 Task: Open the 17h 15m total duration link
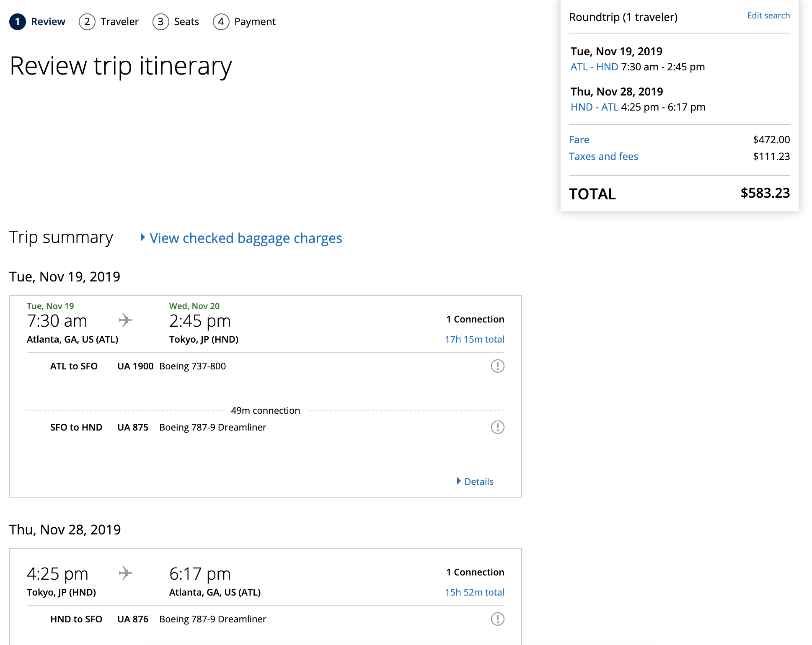(474, 339)
